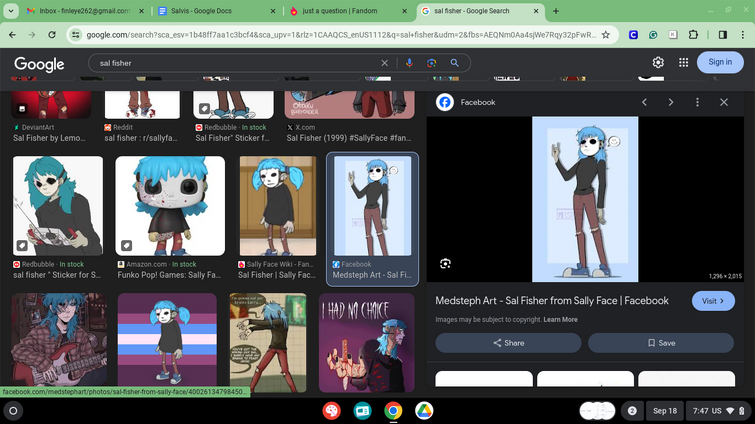Toggle the browser side panel
The image size is (755, 424).
[723, 35]
